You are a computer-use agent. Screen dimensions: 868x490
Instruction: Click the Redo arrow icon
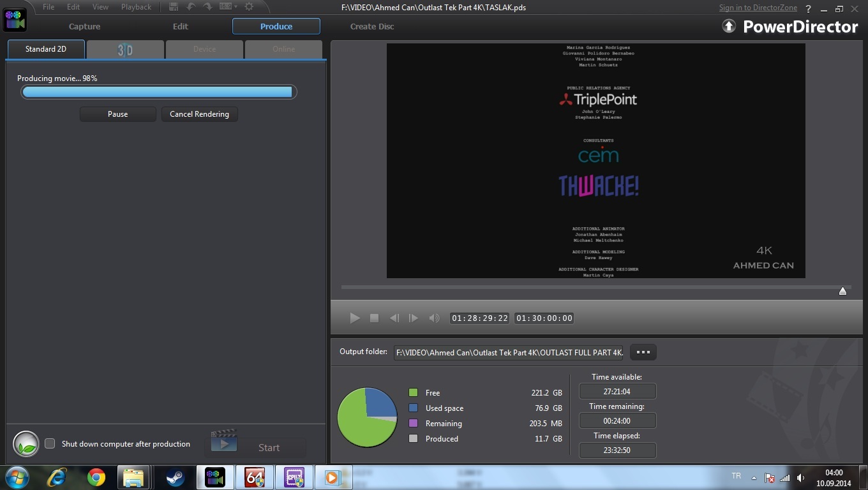coord(207,6)
